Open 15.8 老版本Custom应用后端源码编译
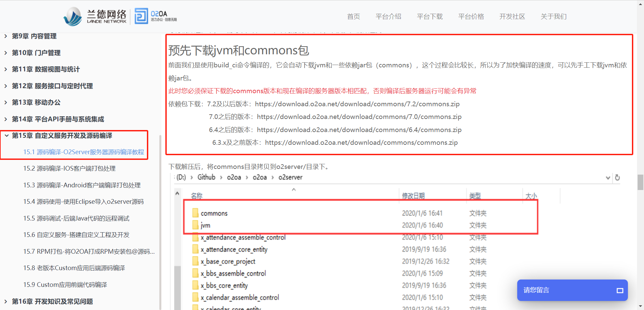This screenshot has height=310, width=644. tap(74, 268)
